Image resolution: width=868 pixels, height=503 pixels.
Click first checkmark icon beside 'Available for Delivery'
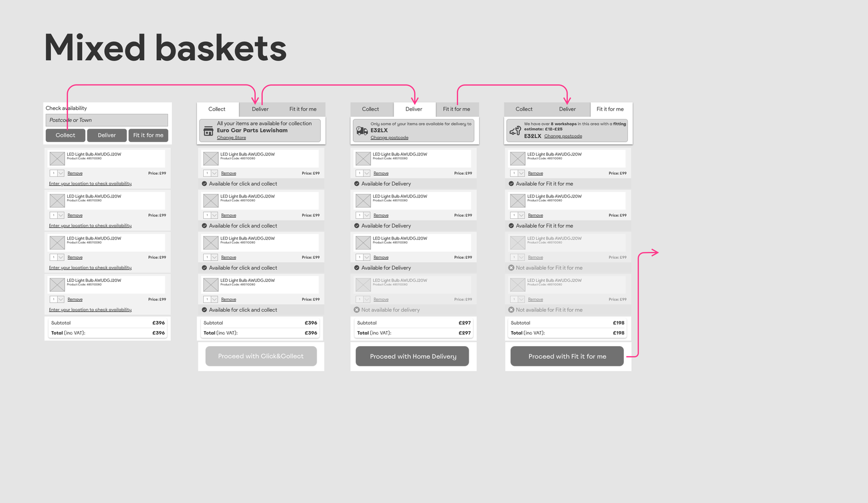[356, 183]
